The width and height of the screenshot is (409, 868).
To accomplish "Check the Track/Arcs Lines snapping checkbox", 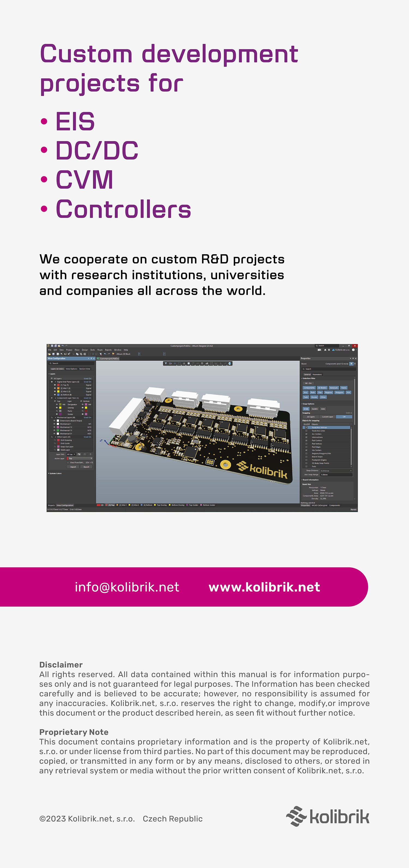I will 306,431.
